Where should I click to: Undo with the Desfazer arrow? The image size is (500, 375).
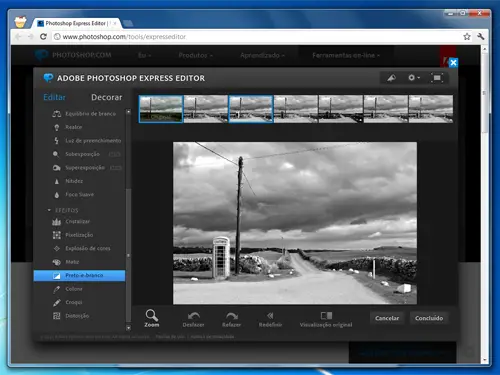(193, 319)
